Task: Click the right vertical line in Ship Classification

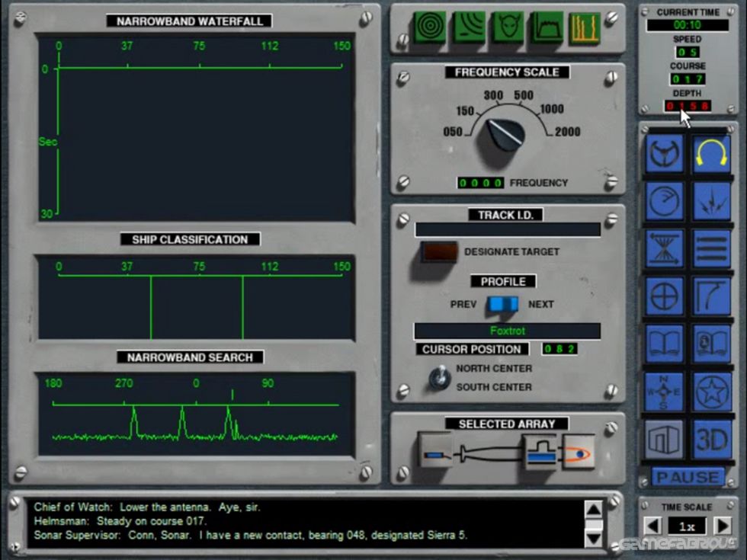Action: tap(242, 307)
